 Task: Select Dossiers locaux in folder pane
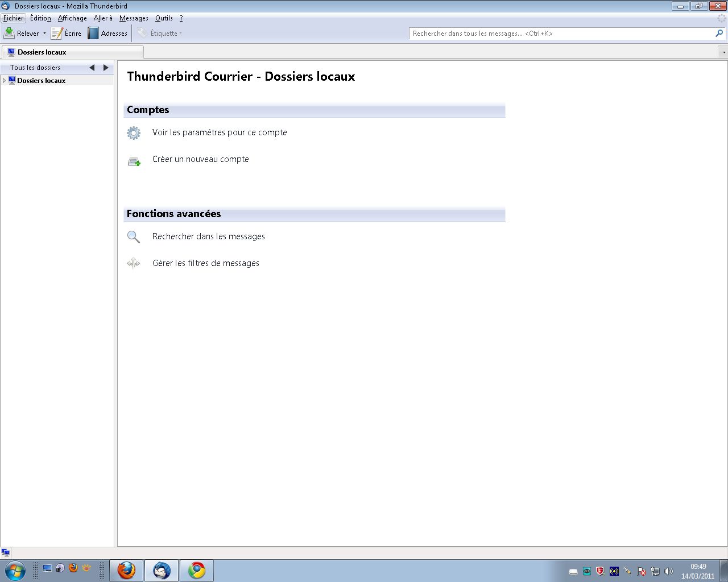click(x=57, y=81)
